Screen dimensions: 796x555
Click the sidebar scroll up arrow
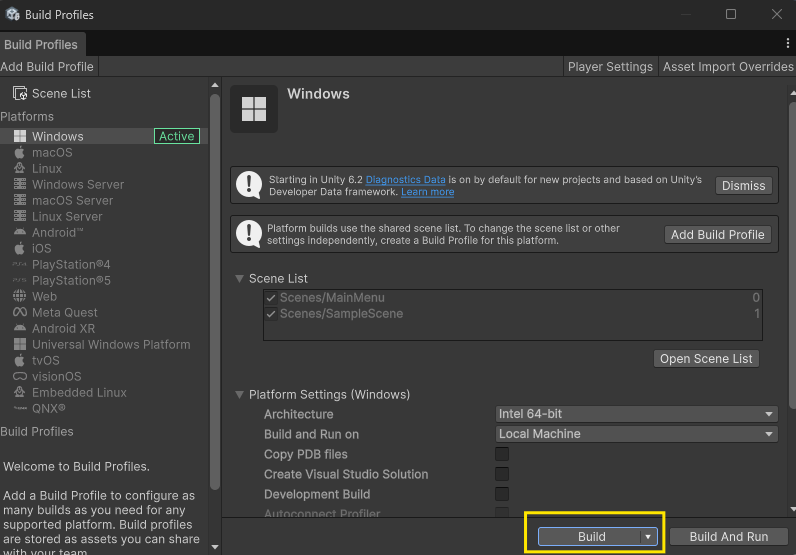pyautogui.click(x=215, y=85)
